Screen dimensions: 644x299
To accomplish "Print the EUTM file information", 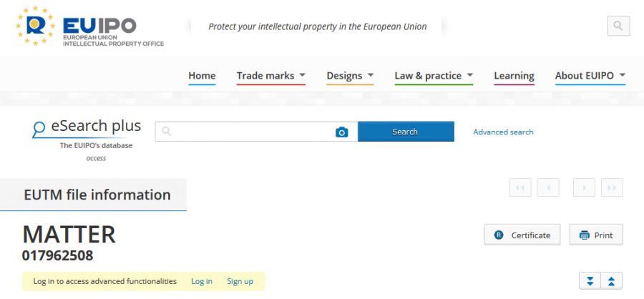I will point(596,235).
